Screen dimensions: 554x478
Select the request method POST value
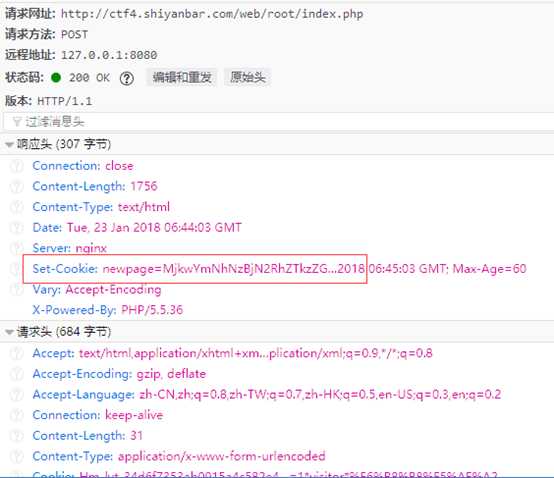tap(74, 35)
